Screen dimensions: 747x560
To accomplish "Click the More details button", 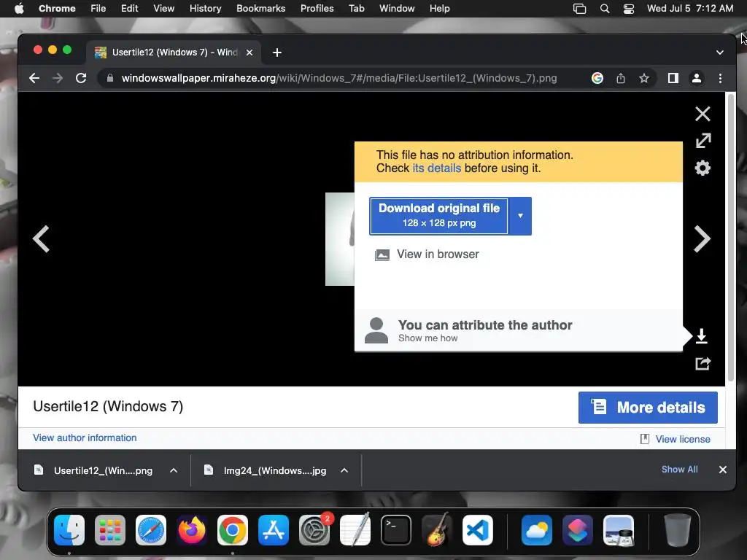I will tap(648, 408).
